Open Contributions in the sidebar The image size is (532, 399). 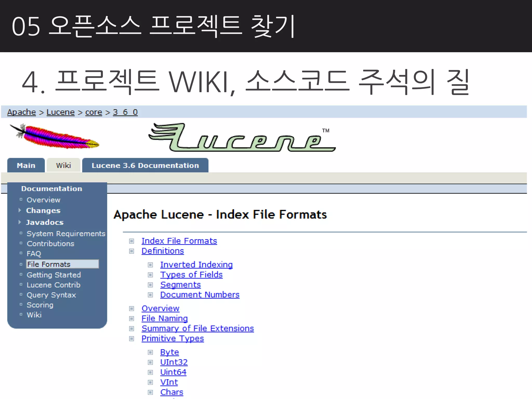[50, 244]
